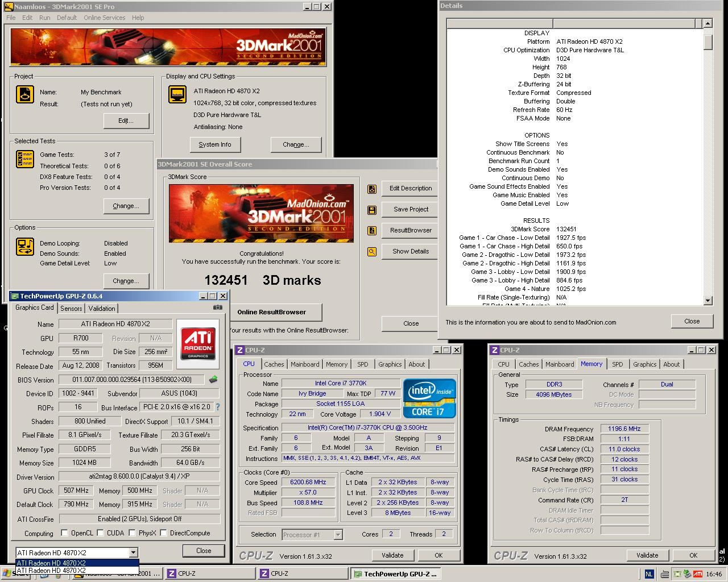Click the title bar icon of the CPU-Z Memory window
This screenshot has width=728, height=582.
495,350
